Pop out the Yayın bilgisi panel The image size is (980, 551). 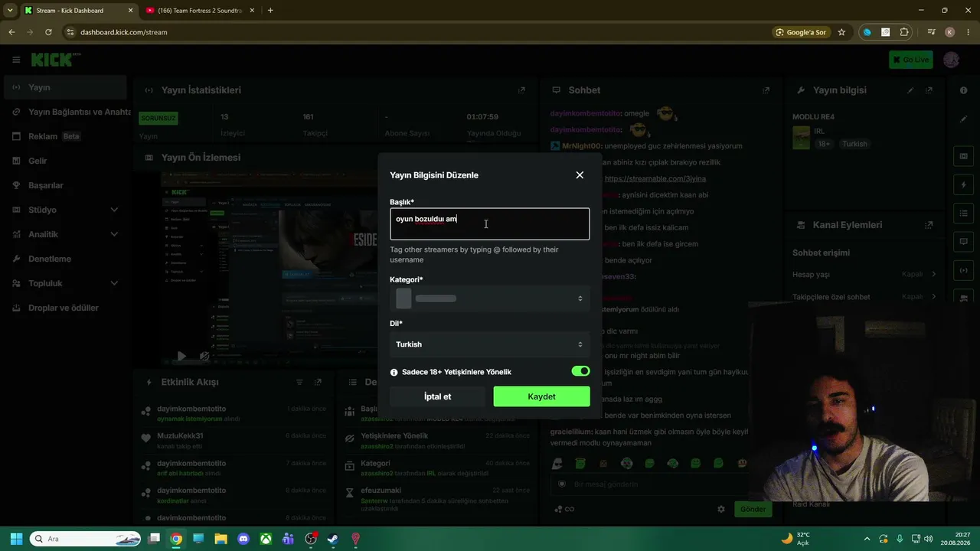click(929, 90)
